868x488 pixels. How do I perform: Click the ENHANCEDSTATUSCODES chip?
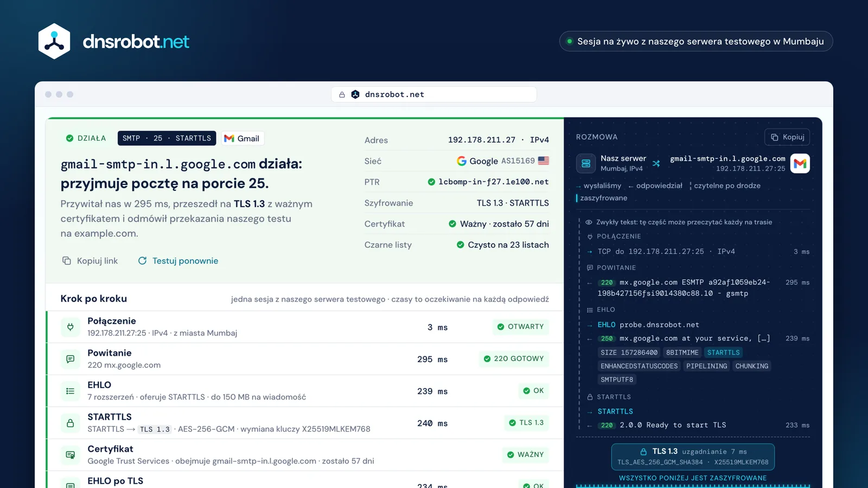(639, 366)
